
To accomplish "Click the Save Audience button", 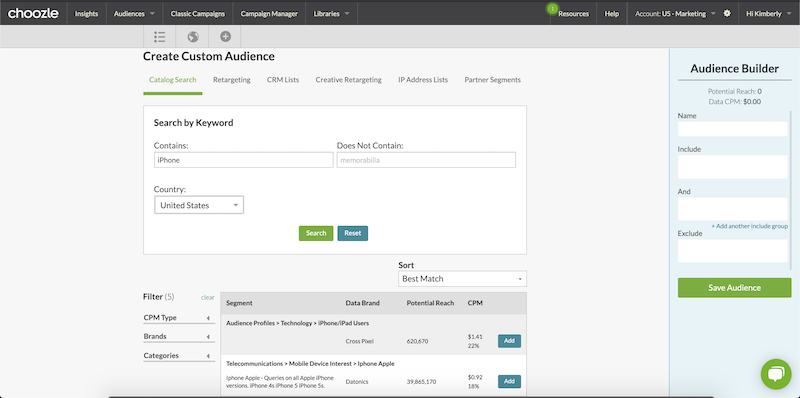I will (734, 288).
